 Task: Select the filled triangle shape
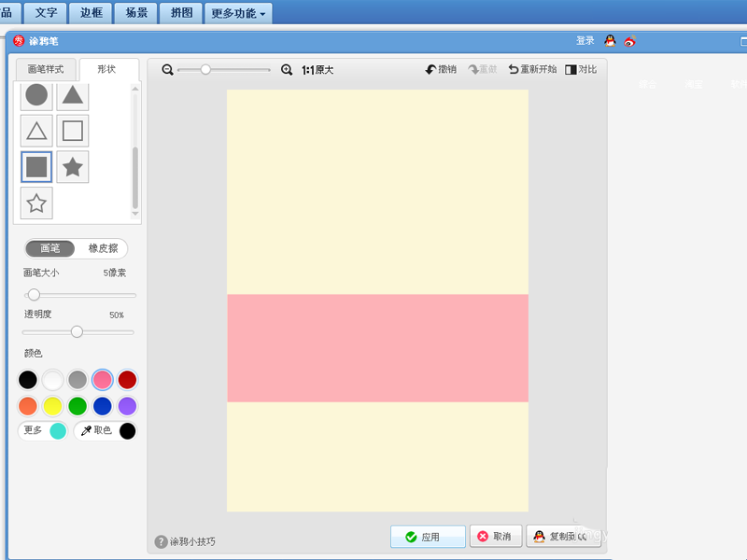point(73,94)
